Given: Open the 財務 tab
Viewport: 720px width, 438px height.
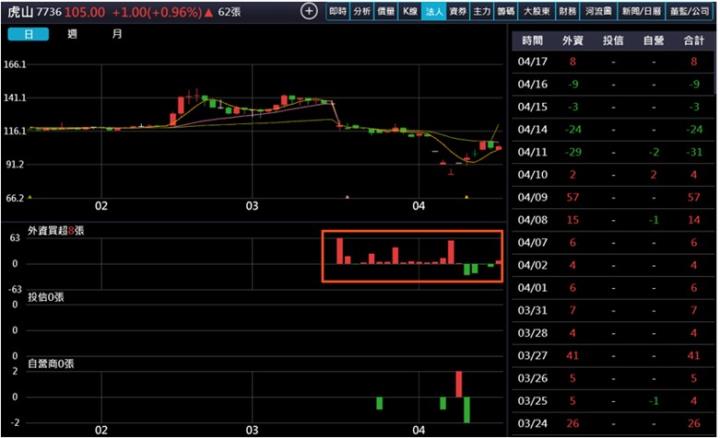Looking at the screenshot, I should 568,11.
